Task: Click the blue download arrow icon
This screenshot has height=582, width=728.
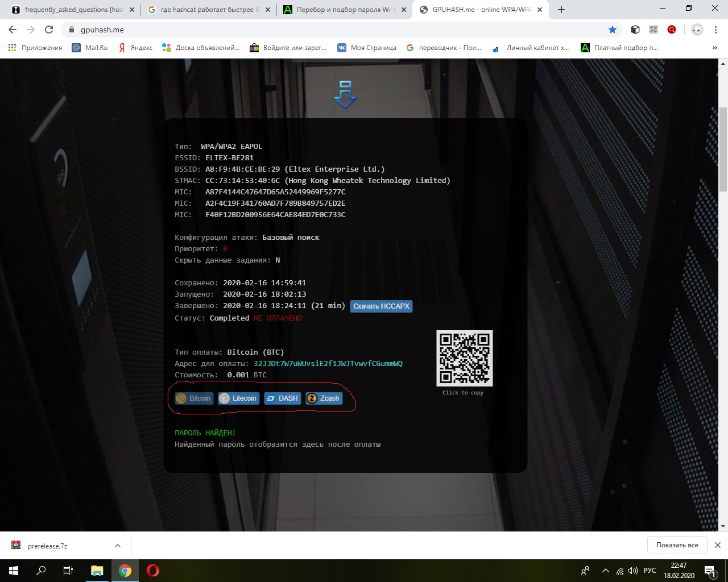Action: point(345,94)
